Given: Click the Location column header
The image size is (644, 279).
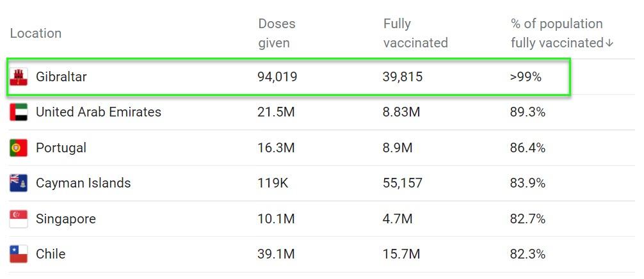Looking at the screenshot, I should click(x=36, y=33).
